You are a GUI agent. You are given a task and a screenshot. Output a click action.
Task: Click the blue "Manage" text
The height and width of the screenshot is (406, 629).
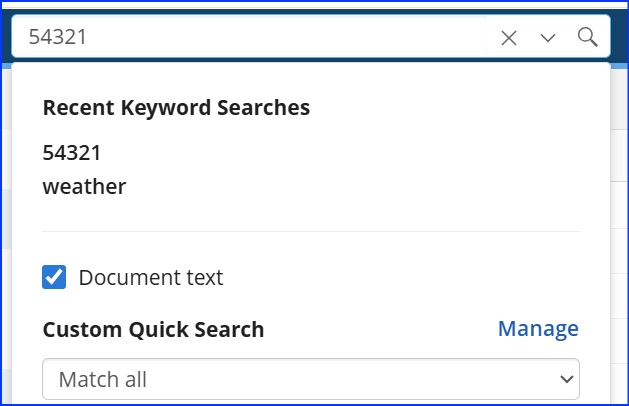click(538, 329)
